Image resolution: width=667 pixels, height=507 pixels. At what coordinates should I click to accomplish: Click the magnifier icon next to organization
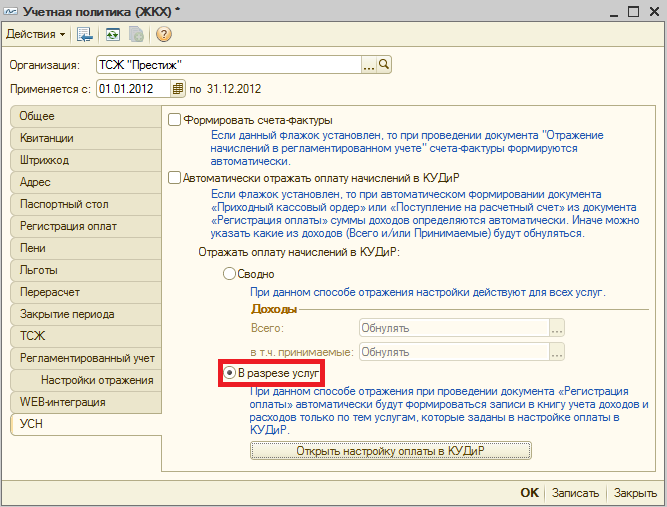pyautogui.click(x=384, y=65)
